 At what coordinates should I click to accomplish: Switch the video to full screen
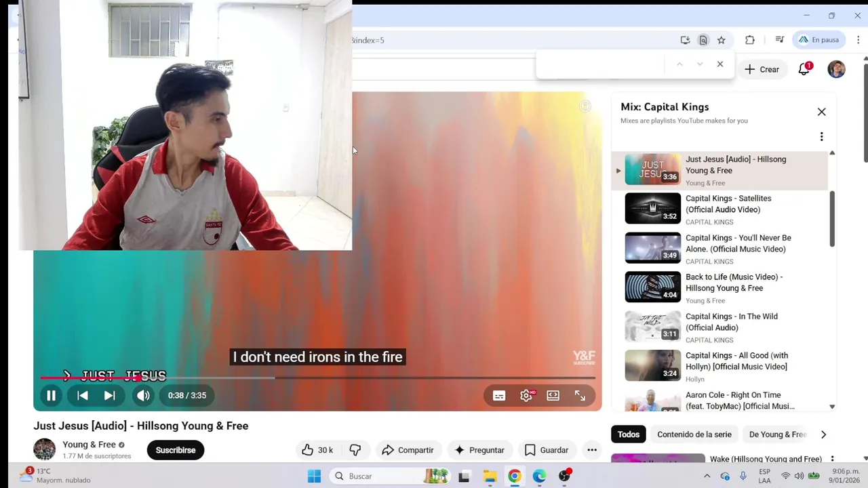(580, 396)
